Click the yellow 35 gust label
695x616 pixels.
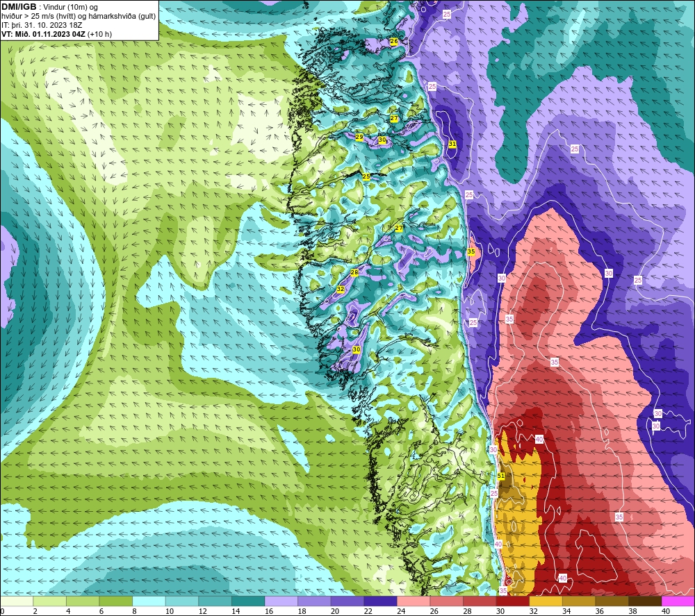[x=471, y=251]
